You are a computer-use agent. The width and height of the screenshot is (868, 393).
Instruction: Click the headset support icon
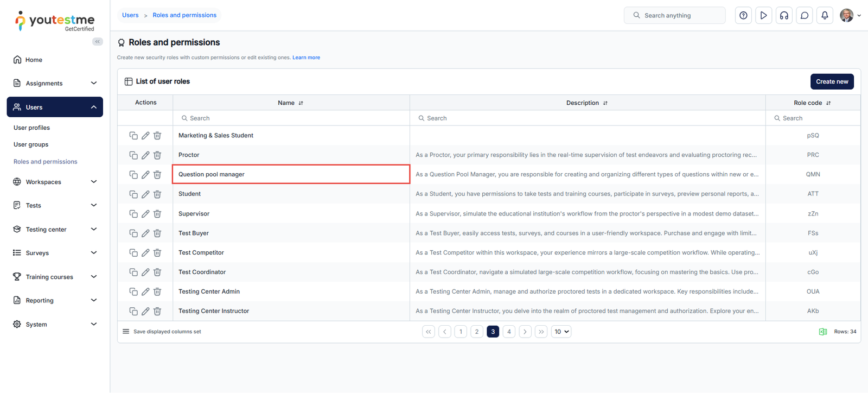(784, 15)
